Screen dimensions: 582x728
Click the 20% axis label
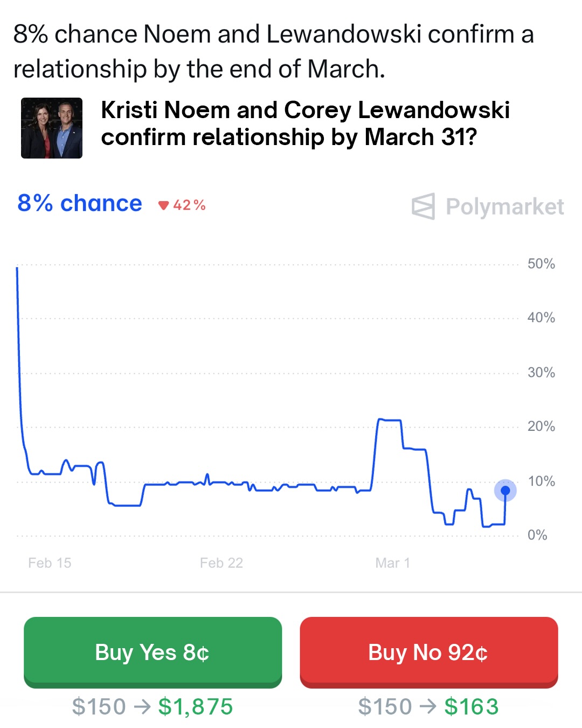coord(541,427)
